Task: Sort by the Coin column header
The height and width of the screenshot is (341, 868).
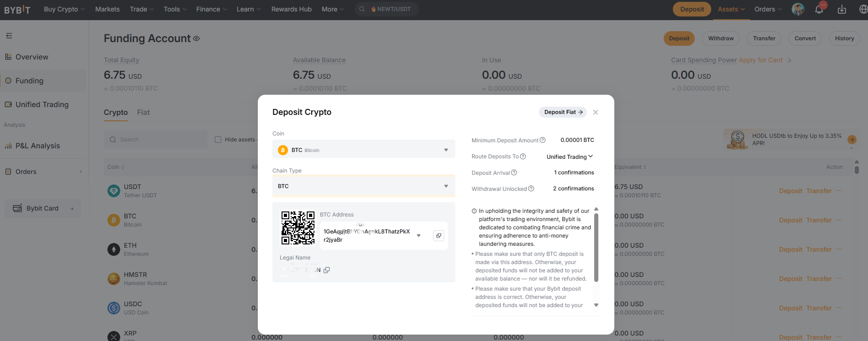Action: (x=116, y=167)
